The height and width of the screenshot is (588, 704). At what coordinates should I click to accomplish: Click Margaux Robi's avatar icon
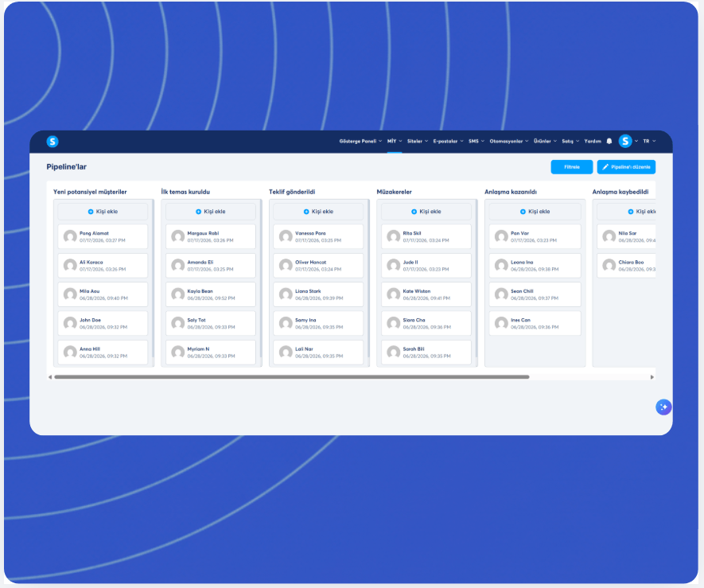click(178, 236)
